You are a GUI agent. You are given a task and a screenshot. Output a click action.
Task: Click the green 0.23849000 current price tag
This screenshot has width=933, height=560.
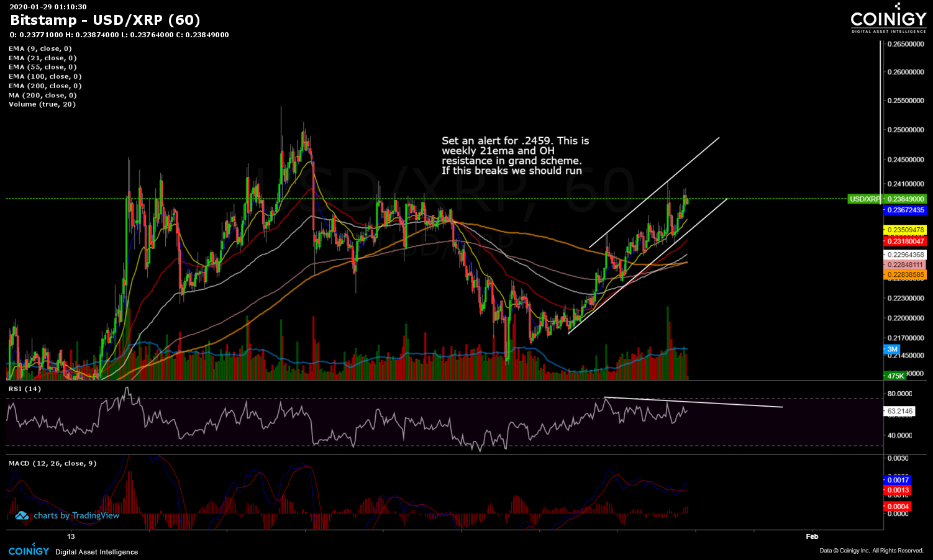coord(905,199)
